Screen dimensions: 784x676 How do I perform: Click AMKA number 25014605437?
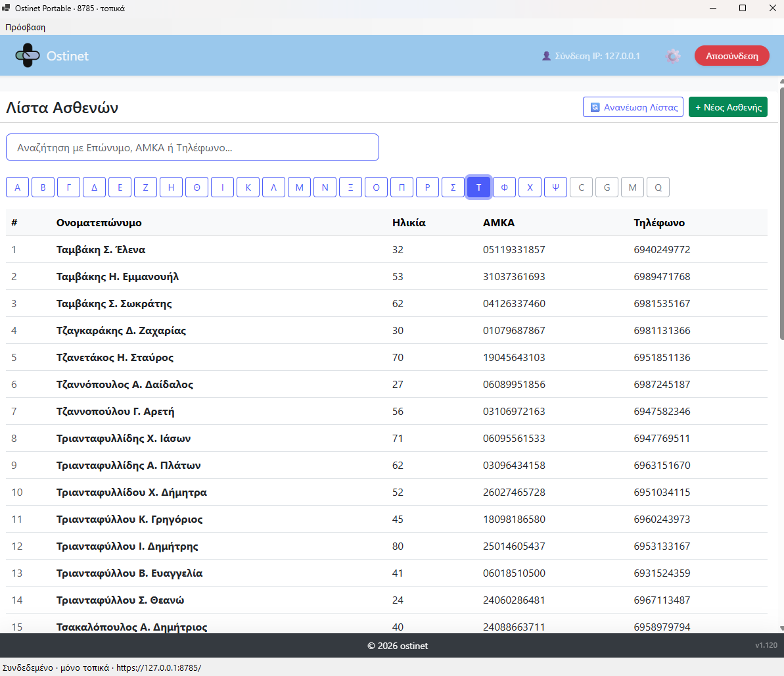pos(514,546)
